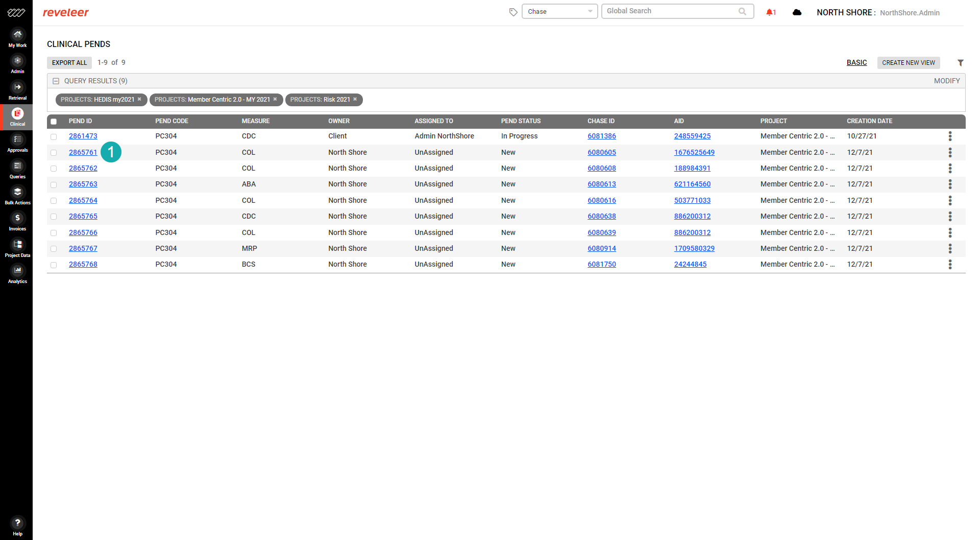Check the box for pend 2865762
This screenshot has height=540, width=980.
click(x=54, y=169)
